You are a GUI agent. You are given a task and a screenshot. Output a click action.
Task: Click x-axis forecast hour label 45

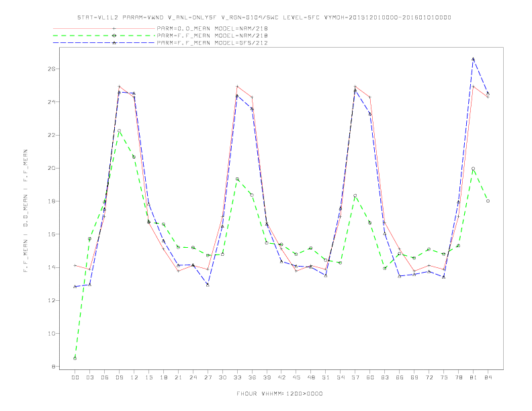(x=296, y=377)
